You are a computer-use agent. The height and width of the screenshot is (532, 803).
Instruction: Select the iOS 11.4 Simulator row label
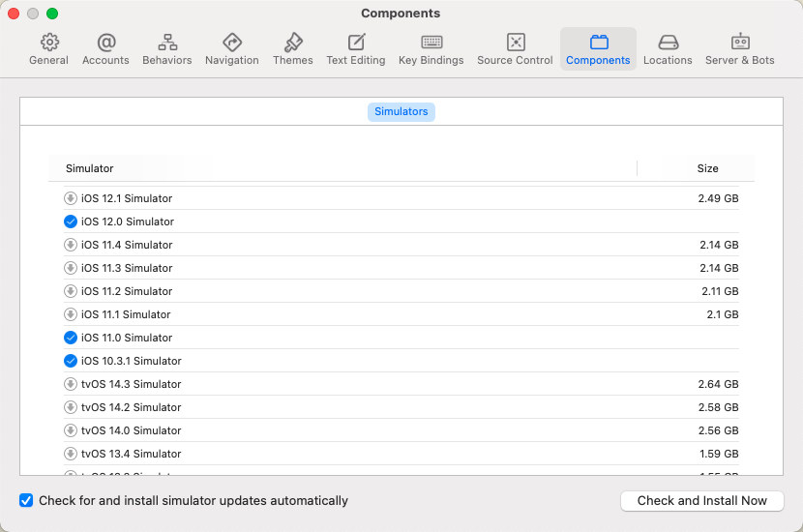[127, 245]
